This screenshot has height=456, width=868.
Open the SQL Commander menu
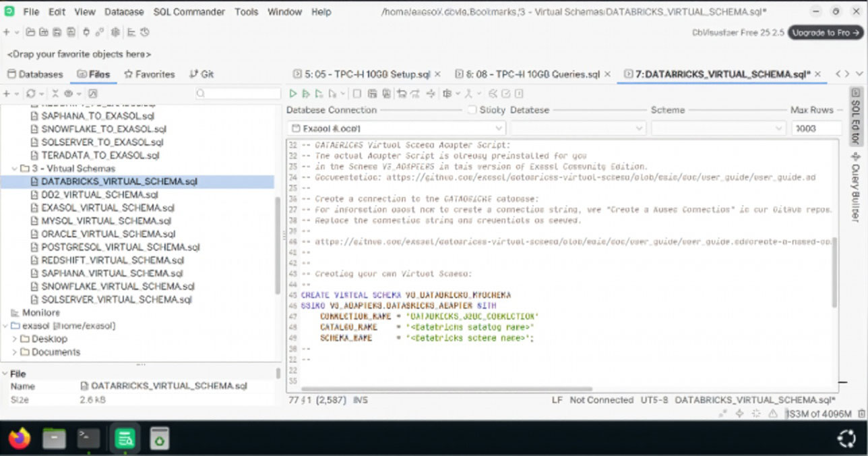pyautogui.click(x=189, y=12)
